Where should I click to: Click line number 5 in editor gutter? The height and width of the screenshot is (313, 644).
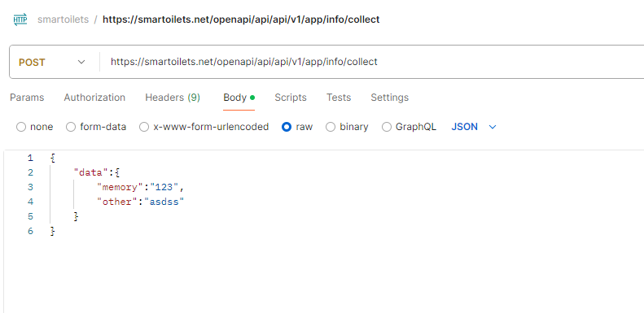(x=30, y=216)
